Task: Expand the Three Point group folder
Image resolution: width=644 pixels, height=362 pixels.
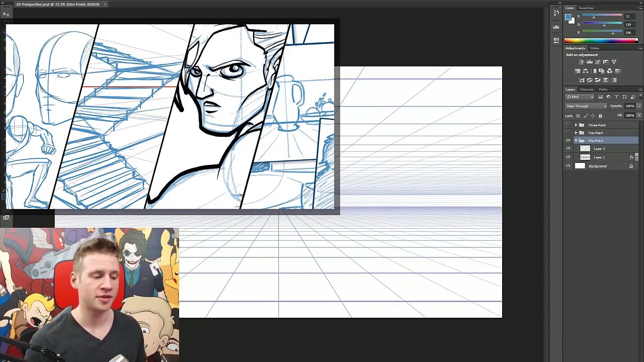Action: pos(576,125)
